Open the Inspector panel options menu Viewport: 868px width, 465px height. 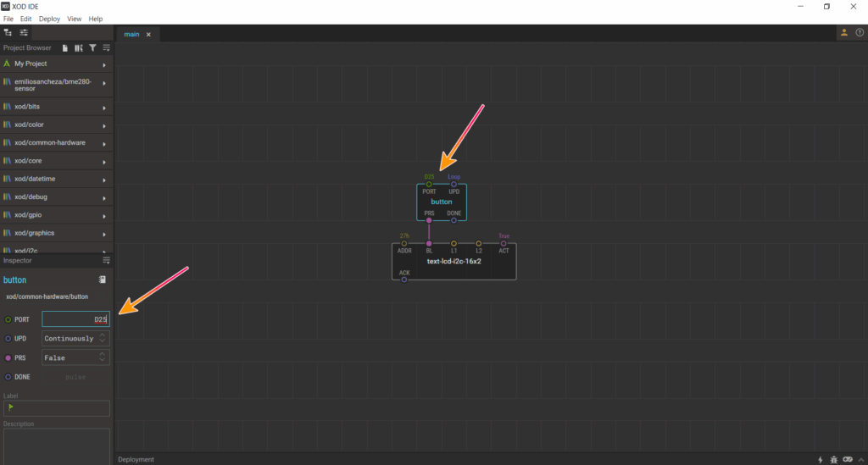pos(106,260)
